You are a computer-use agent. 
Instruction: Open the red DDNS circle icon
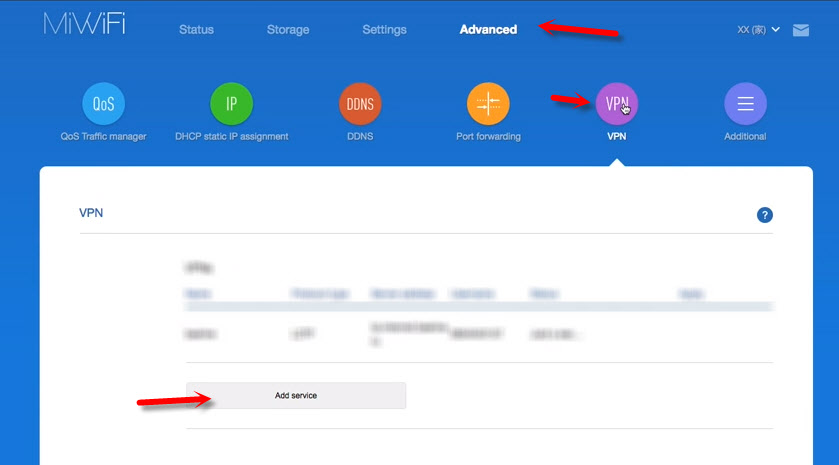point(360,104)
